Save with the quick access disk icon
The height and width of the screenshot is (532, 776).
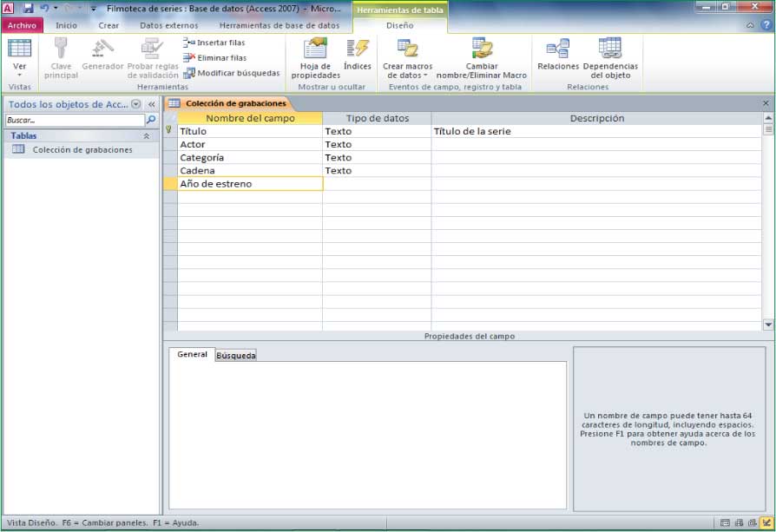point(28,8)
